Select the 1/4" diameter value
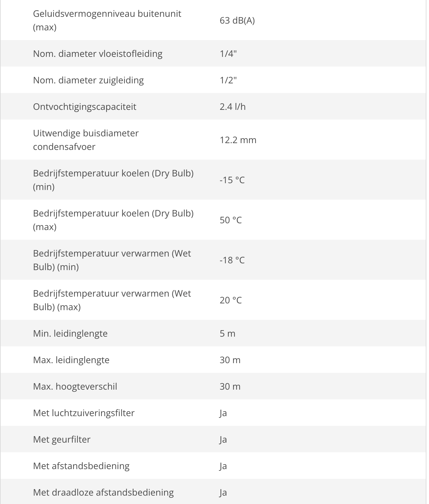429x504 pixels. point(228,54)
